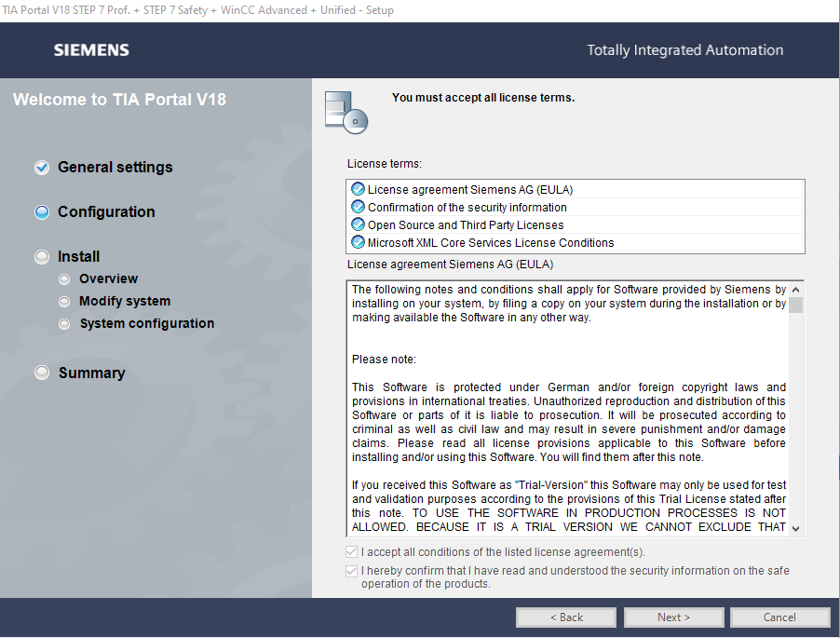This screenshot has height=638, width=840.
Task: Open Summary step label
Action: (x=91, y=373)
